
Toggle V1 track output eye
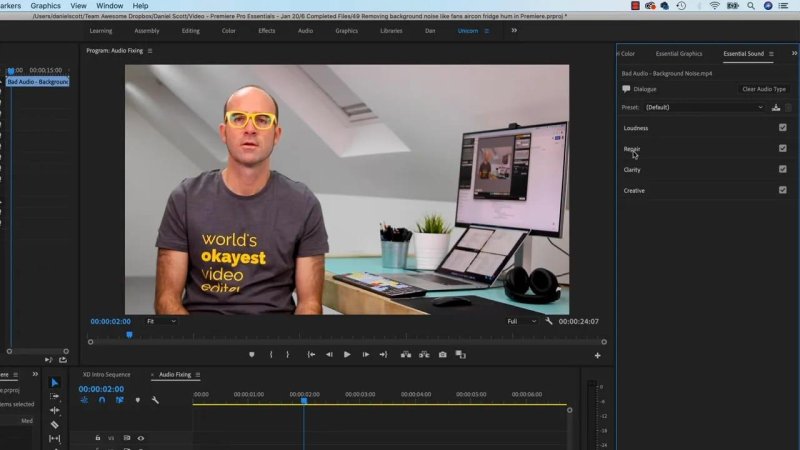(x=141, y=438)
